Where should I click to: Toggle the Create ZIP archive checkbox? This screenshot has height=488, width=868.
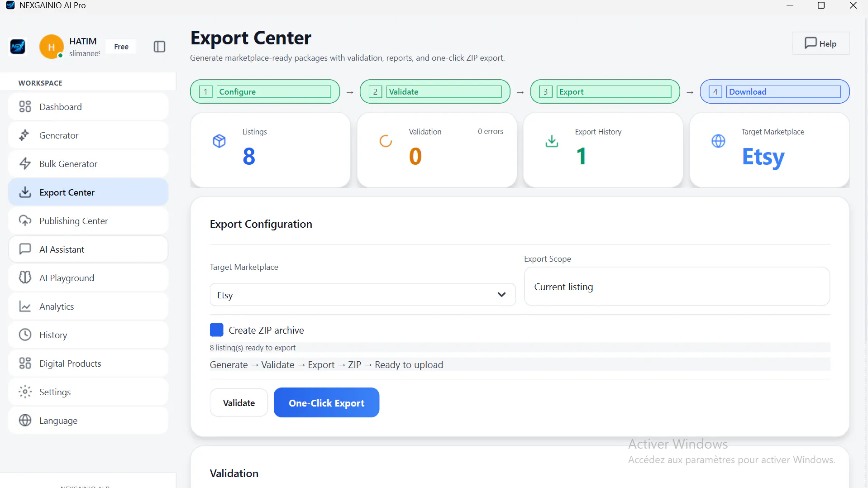tap(217, 330)
